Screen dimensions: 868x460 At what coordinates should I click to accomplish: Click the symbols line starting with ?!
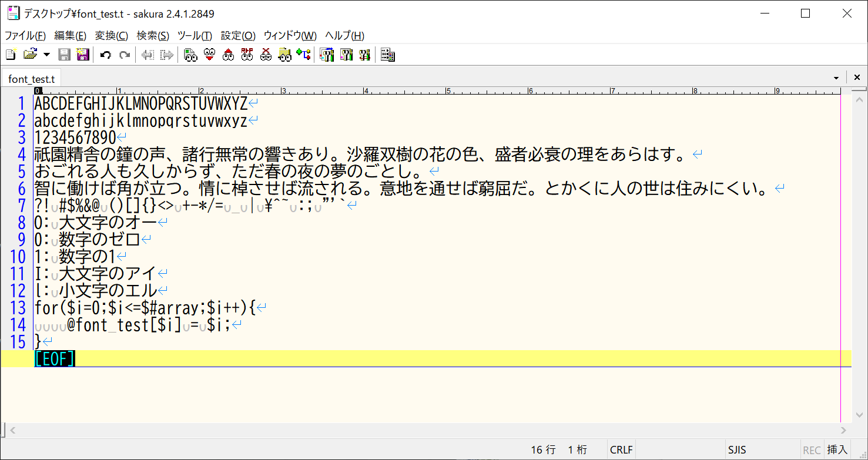tap(190, 206)
